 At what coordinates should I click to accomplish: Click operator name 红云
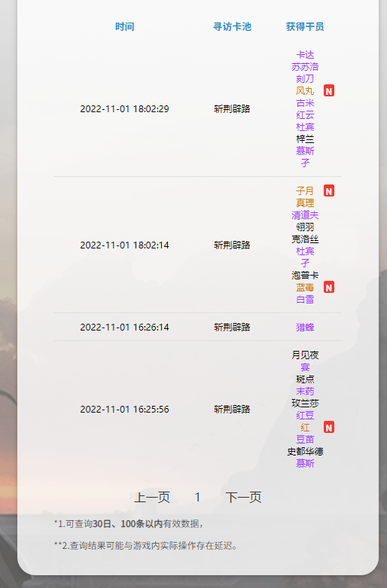pos(305,114)
